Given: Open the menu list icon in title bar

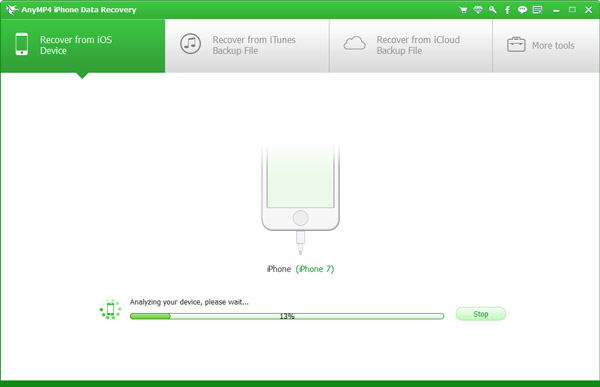Looking at the screenshot, I should [x=537, y=10].
